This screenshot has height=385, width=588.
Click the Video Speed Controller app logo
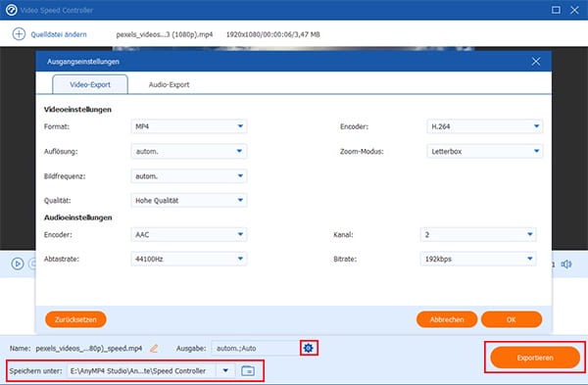click(11, 10)
